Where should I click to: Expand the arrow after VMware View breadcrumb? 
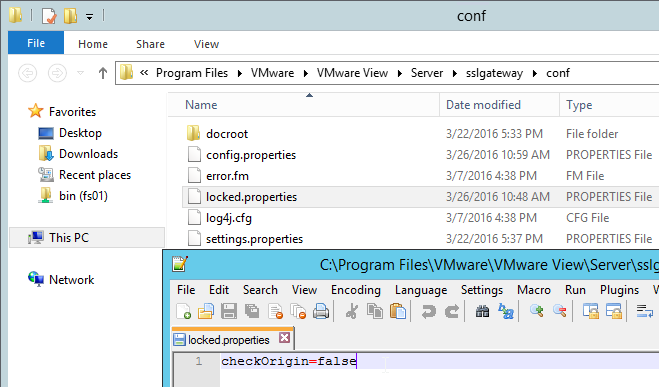coord(400,74)
